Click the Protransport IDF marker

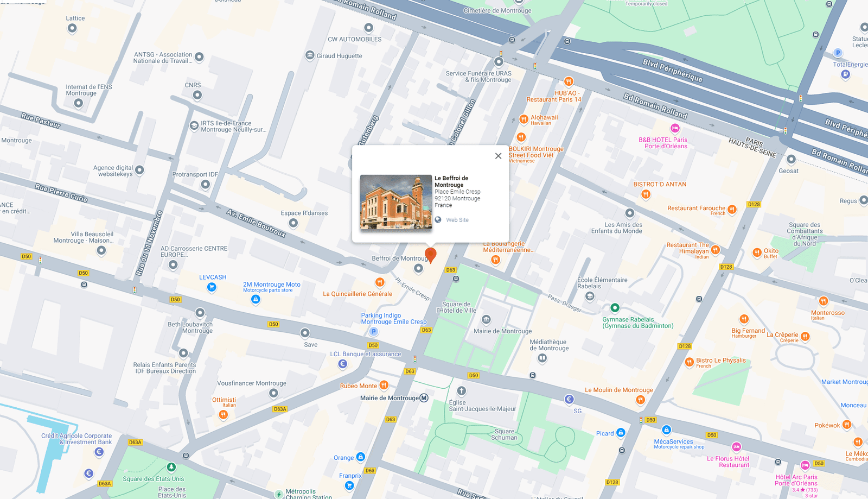pos(206,185)
